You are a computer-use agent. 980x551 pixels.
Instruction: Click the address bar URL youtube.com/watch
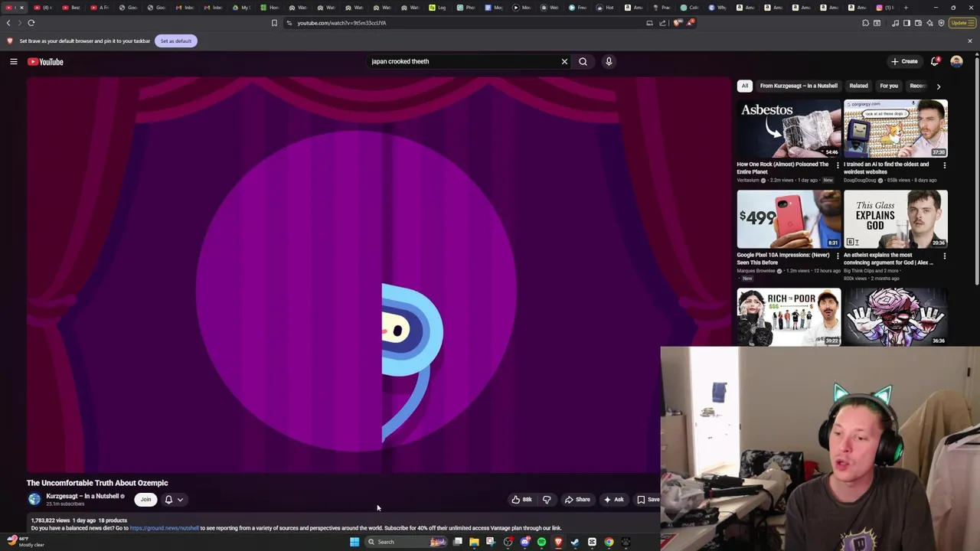click(x=341, y=23)
